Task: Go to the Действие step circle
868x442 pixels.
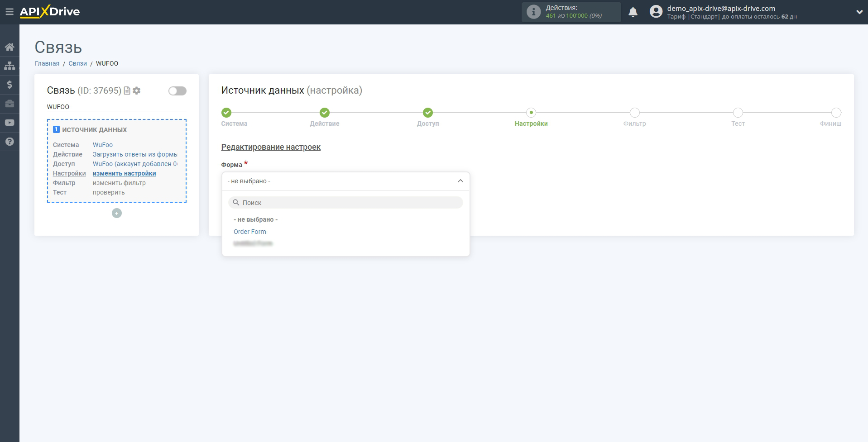Action: 325,113
